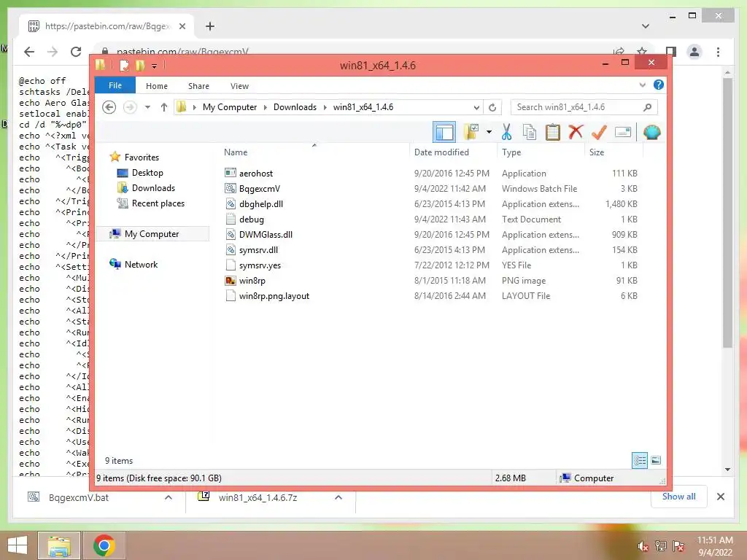Image resolution: width=747 pixels, height=560 pixels.
Task: Click the properties icon in Explorer title bar
Action: (x=124, y=65)
